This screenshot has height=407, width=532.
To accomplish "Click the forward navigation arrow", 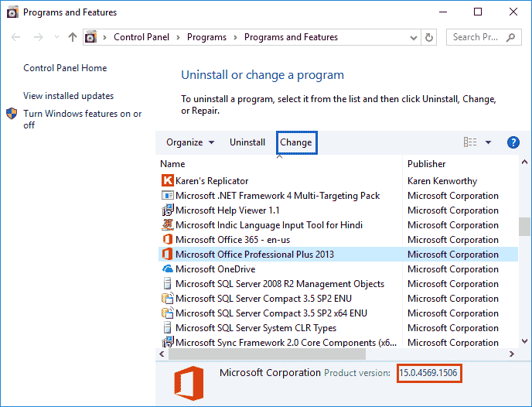I will coord(39,37).
